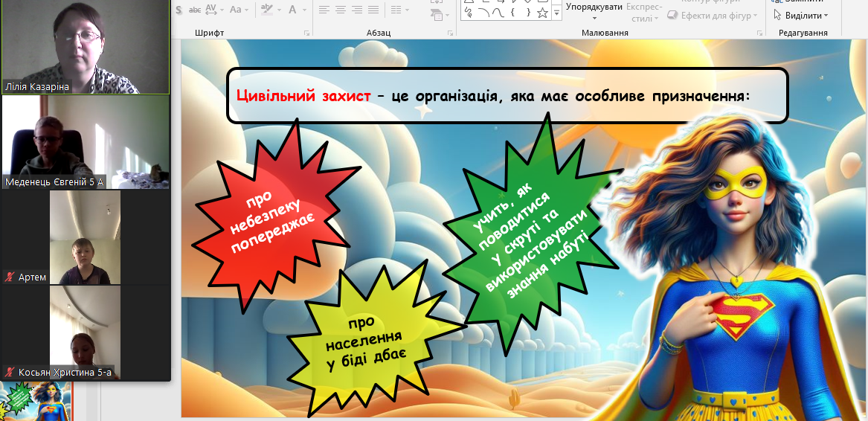
Task: Open AV character spacing options
Action: (211, 10)
